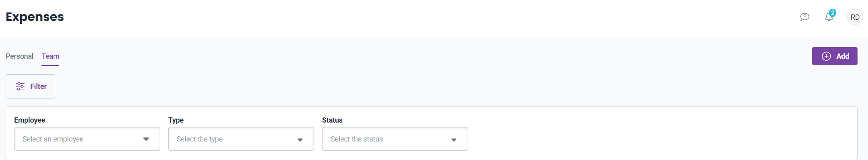Image resolution: width=868 pixels, height=160 pixels.
Task: Expand the Status field's caret arrow
Action: click(x=454, y=139)
